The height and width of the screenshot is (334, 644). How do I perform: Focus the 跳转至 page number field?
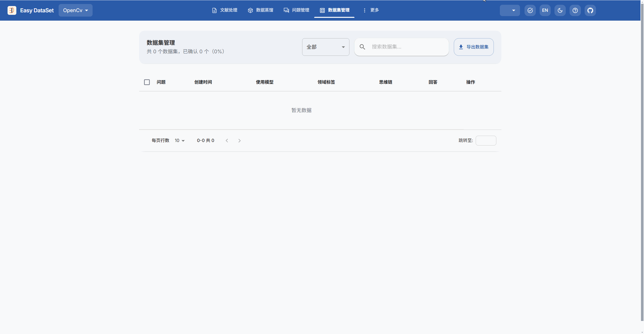486,140
